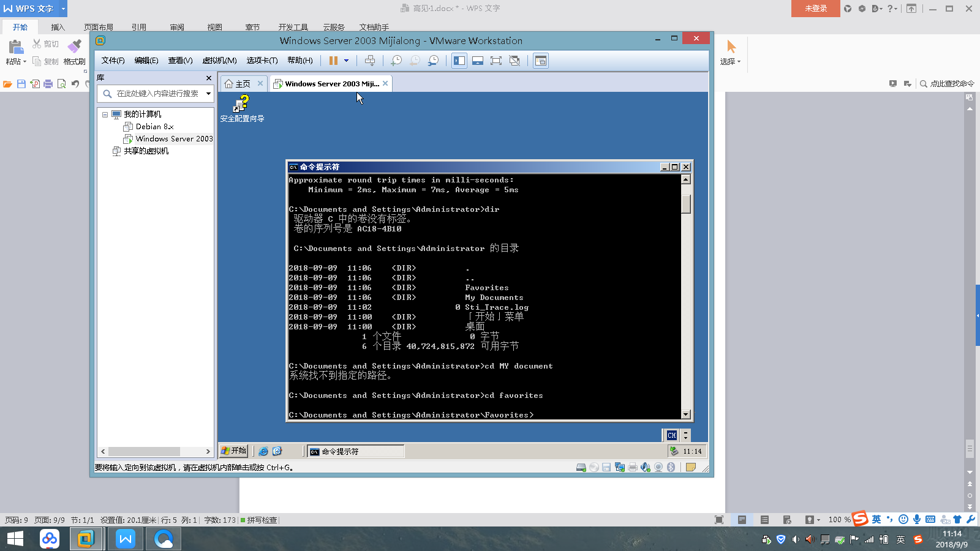Image resolution: width=980 pixels, height=551 pixels.
Task: Switch to WPS 插入 ribbon tab
Action: (x=58, y=27)
